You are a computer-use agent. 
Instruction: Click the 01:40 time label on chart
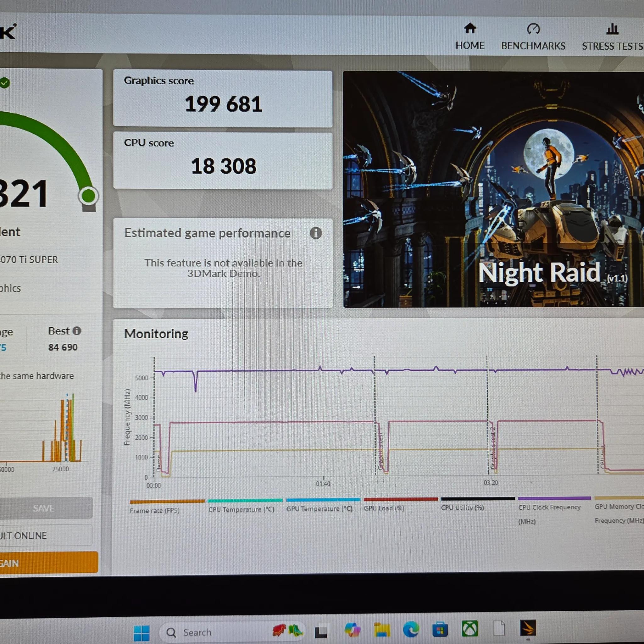[323, 484]
